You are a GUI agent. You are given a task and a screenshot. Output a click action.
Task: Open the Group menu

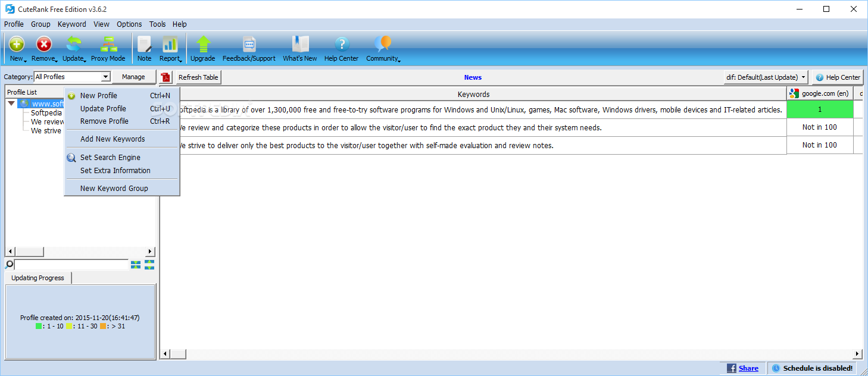tap(40, 24)
